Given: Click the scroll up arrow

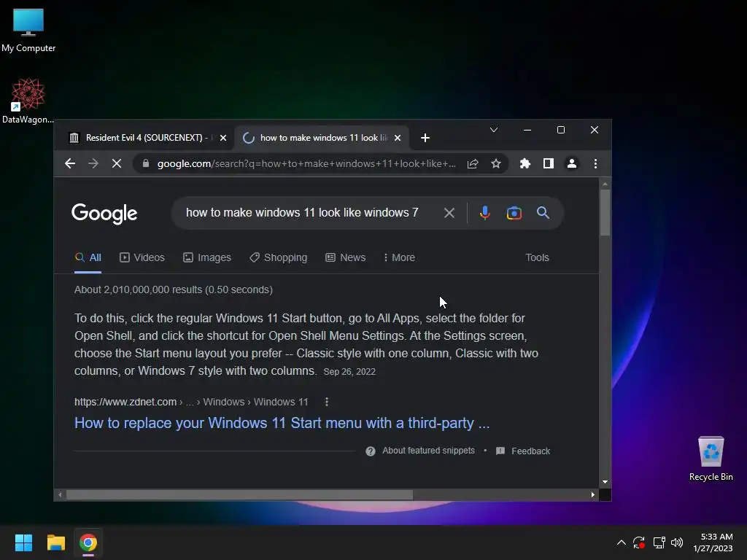Looking at the screenshot, I should 605,184.
